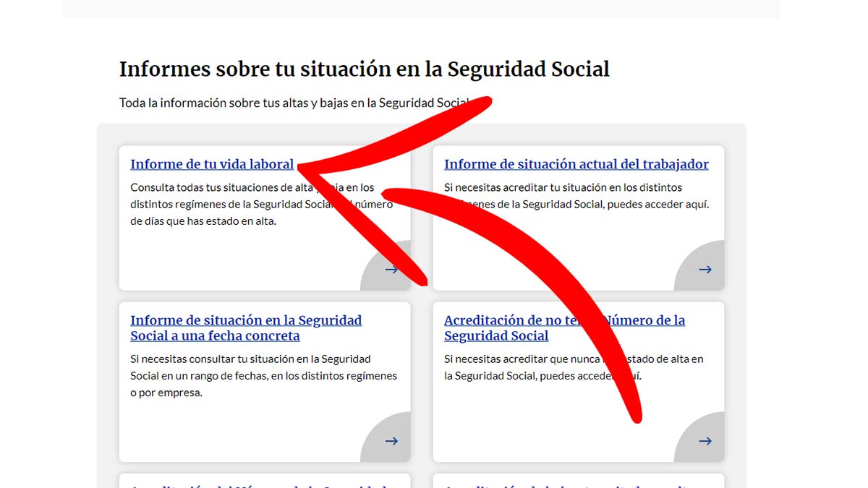Click the 'Toda la información sobre tus altas' subtitle
Image resolution: width=868 pixels, height=488 pixels.
coord(289,103)
